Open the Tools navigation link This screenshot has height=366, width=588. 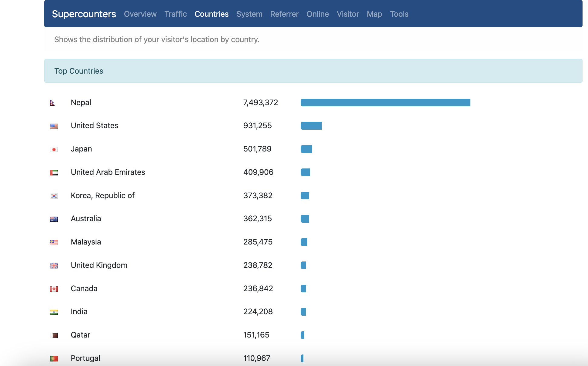pyautogui.click(x=399, y=14)
